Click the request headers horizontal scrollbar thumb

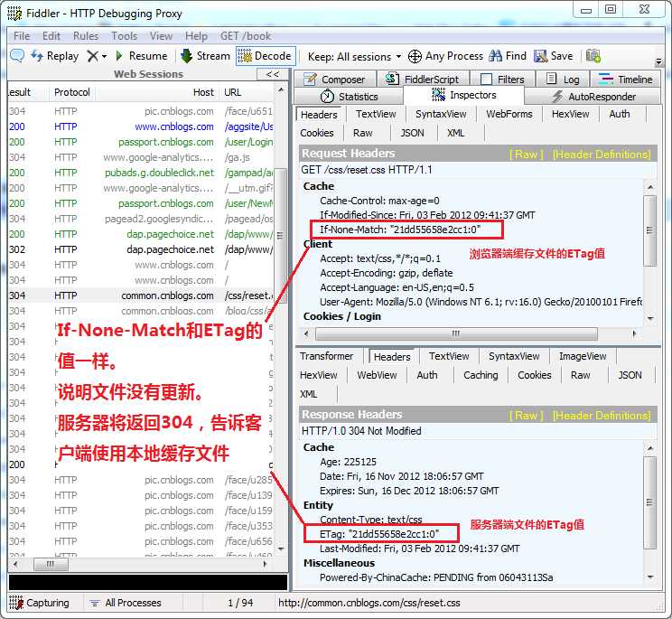(456, 333)
